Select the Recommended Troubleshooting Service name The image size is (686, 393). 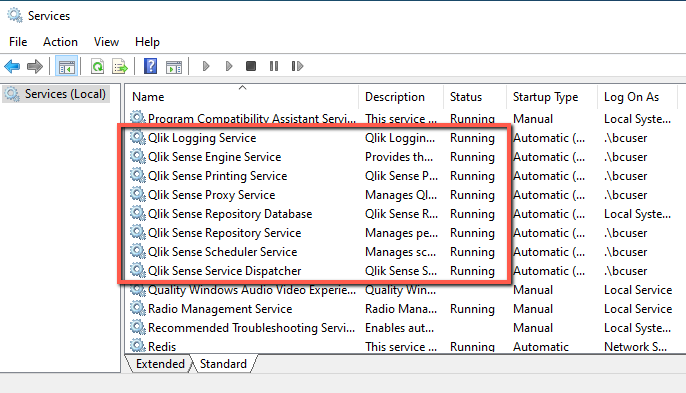click(252, 328)
